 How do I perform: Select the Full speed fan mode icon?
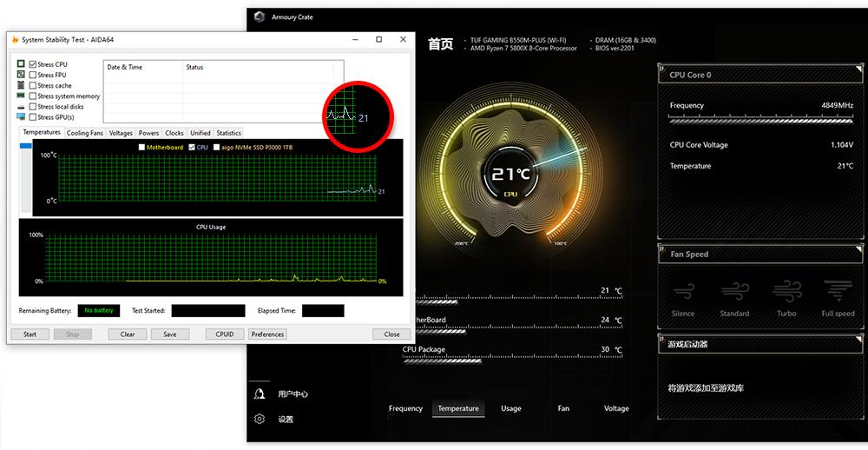tap(838, 292)
